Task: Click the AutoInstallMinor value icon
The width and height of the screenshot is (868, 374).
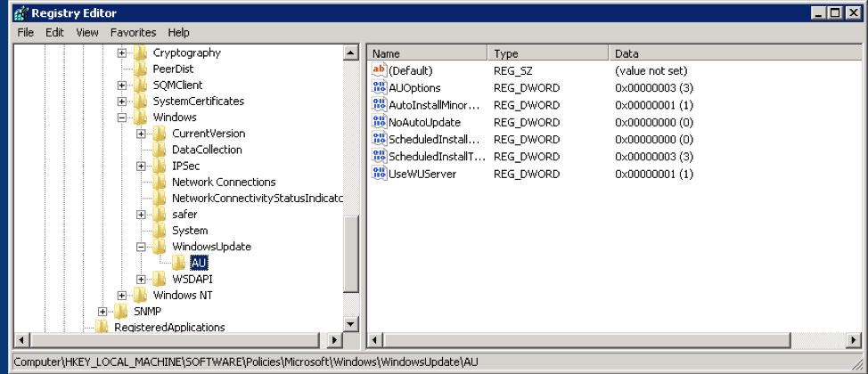Action: [379, 105]
